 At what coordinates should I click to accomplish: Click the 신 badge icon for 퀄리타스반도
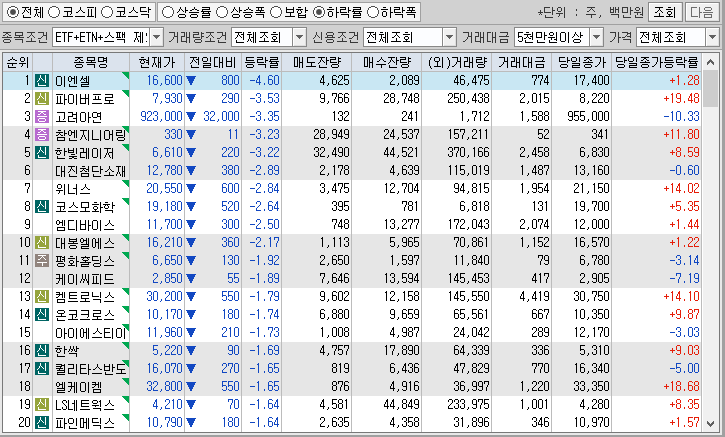(x=42, y=369)
